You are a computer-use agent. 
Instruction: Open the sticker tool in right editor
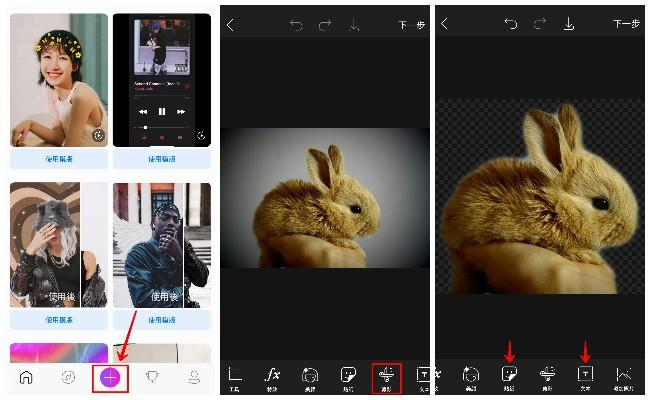(509, 377)
